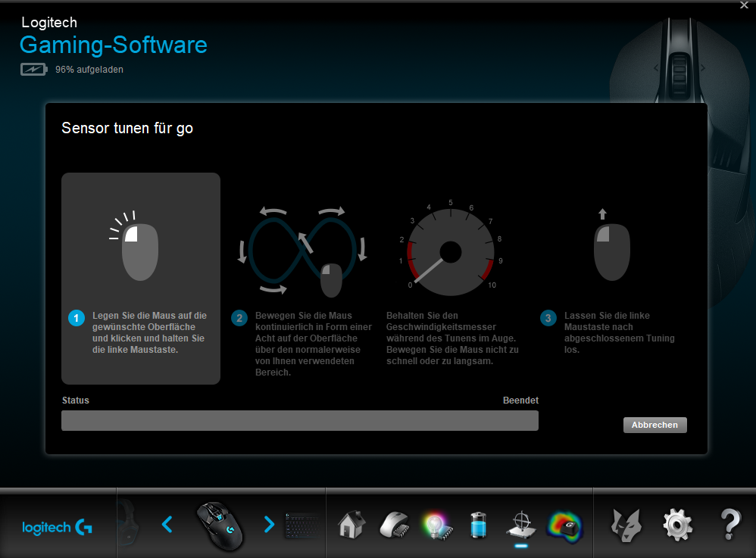Click the 'Sensor tunen für go' heading
This screenshot has width=756, height=558.
(127, 128)
